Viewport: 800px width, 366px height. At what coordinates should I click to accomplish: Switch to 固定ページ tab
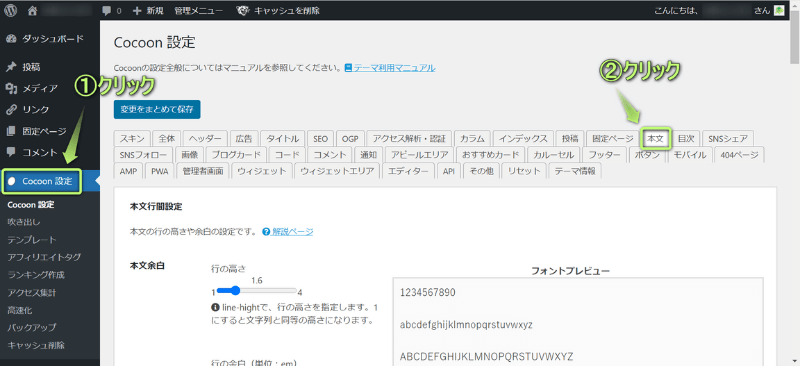click(x=612, y=138)
